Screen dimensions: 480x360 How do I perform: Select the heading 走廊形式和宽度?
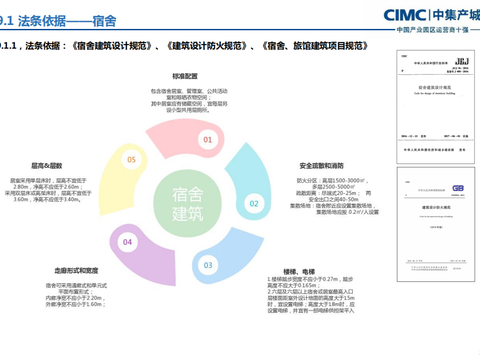76,270
